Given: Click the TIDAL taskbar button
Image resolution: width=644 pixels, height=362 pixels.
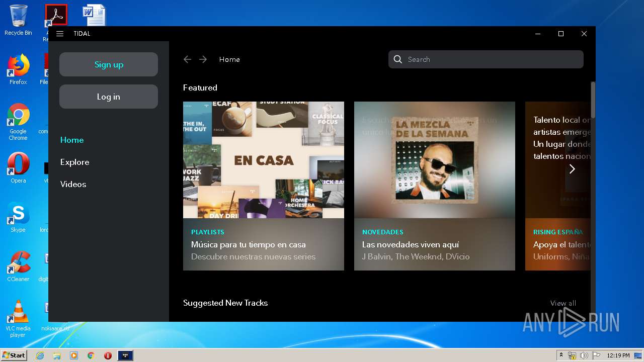Looking at the screenshot, I should click(125, 355).
